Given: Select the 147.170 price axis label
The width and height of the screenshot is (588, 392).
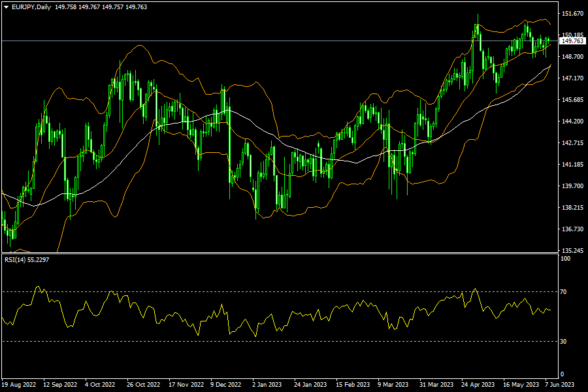Looking at the screenshot, I should pos(572,78).
